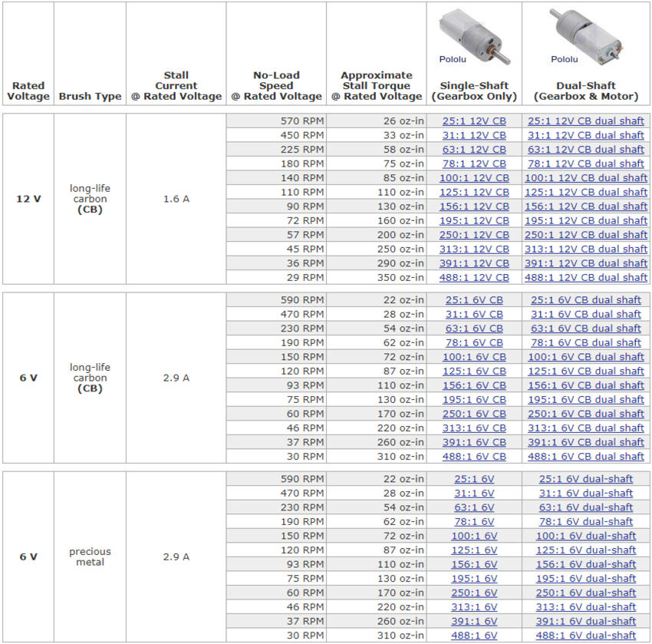Screen dimensions: 652x644
Task: Open the 250:1 12V CB link
Action: 474,235
